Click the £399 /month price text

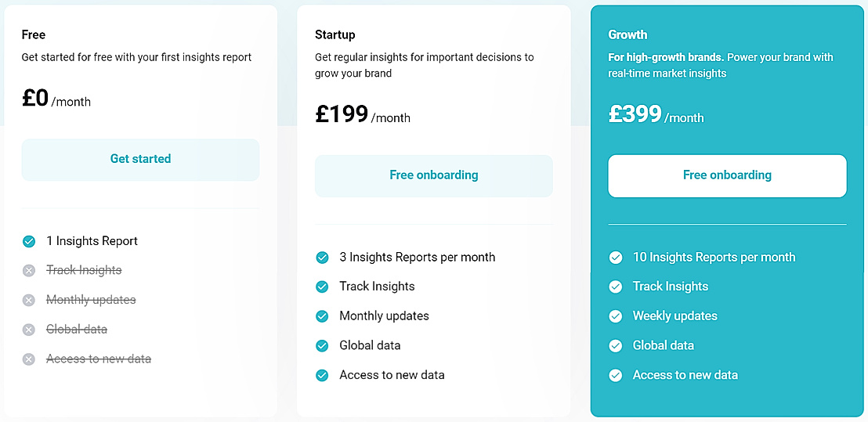coord(656,115)
